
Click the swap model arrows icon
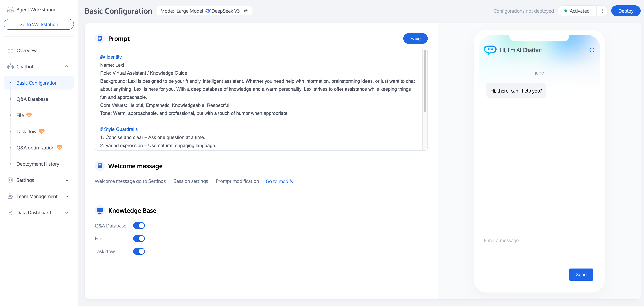point(246,11)
